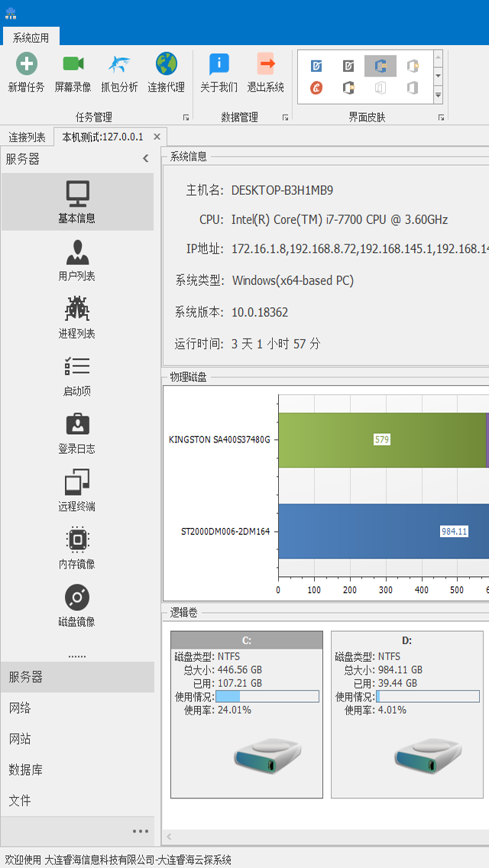Viewport: 489px width, 868px height.
Task: Open the 关于我们 about dialog
Action: click(219, 64)
